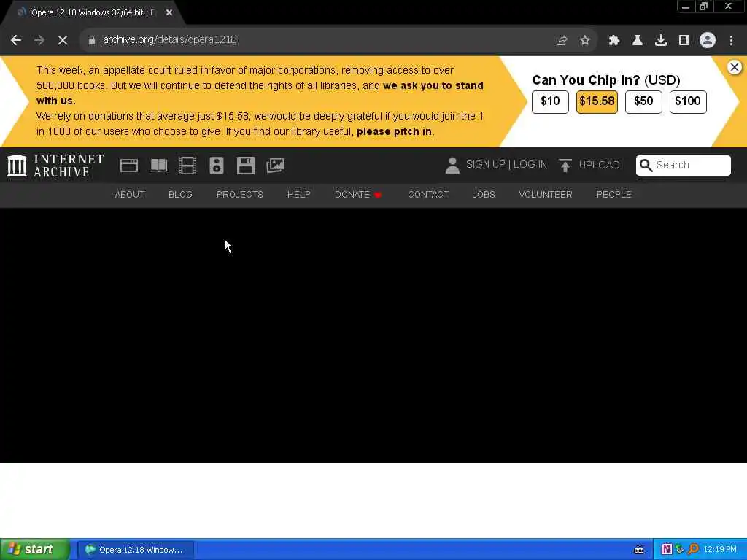Screen dimensions: 747x560
Task: Open the VOLUNTEER menu item
Action: pos(546,195)
